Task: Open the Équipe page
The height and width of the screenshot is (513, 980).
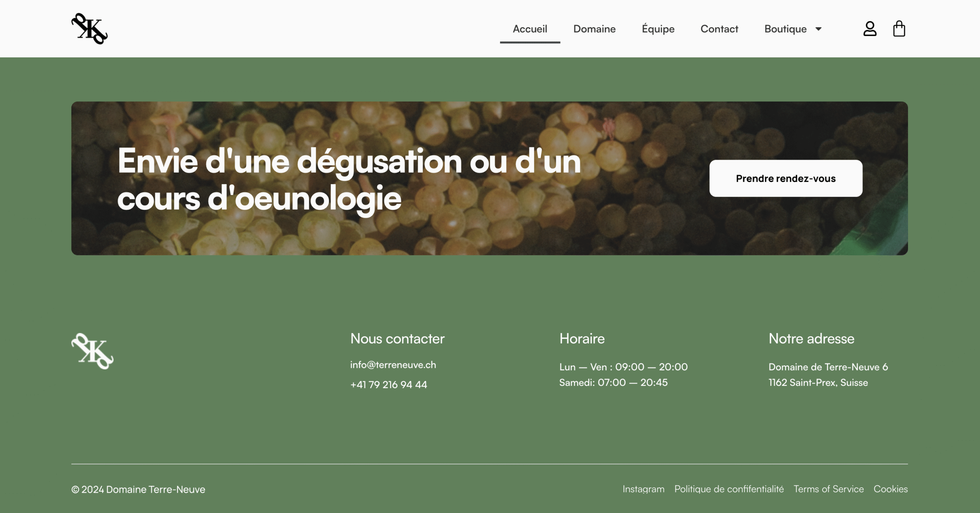Action: click(658, 29)
